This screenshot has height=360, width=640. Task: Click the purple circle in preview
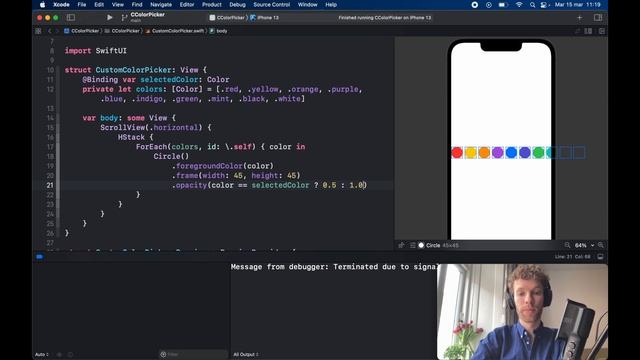tap(498, 153)
